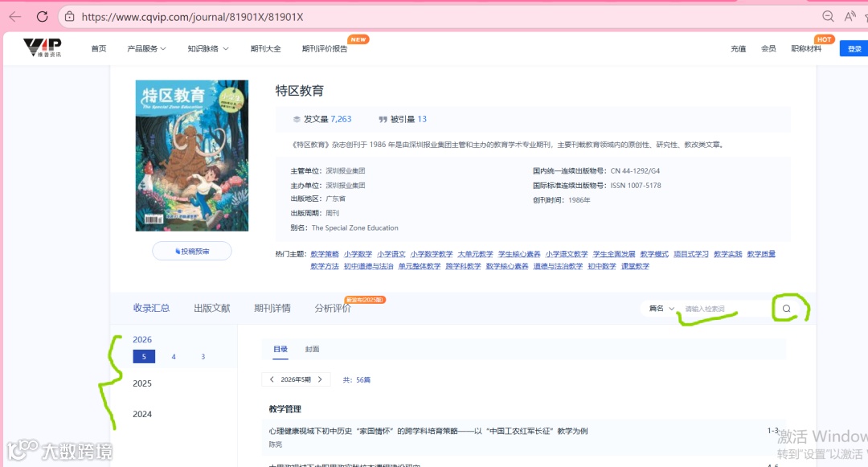
Task: Open hot topic 单元整体教学
Action: (x=419, y=266)
